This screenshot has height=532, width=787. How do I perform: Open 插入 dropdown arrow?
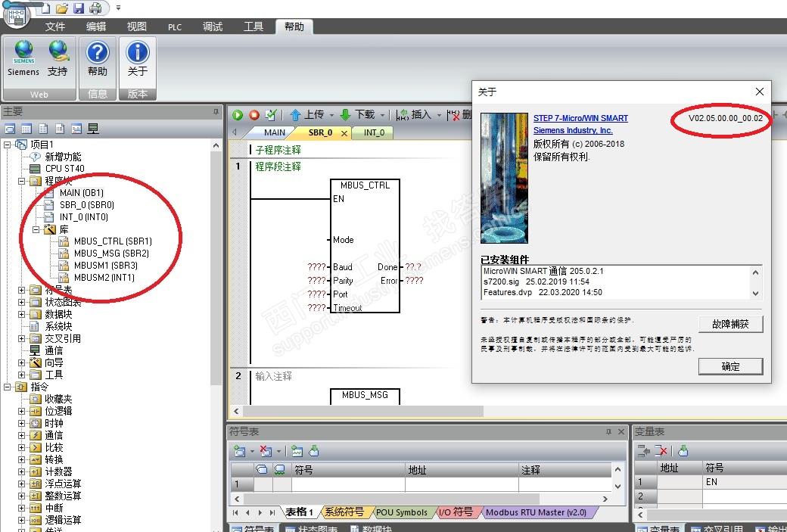click(438, 116)
